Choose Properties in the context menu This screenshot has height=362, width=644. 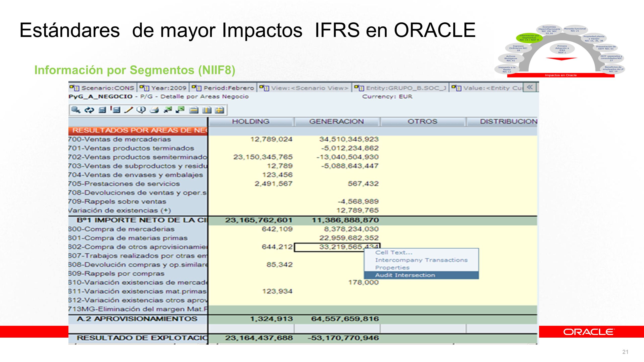pos(421,267)
